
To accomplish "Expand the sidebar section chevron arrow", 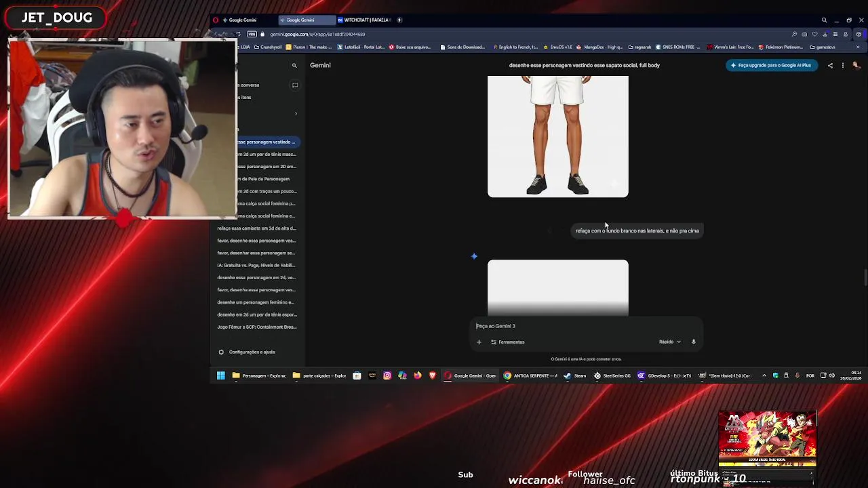I will (x=296, y=113).
